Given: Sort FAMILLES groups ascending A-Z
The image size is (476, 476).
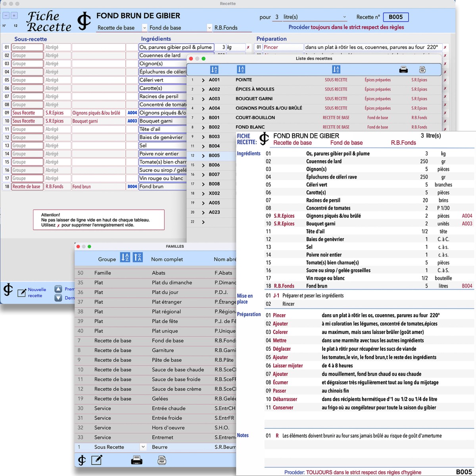Looking at the screenshot, I should (125, 257).
